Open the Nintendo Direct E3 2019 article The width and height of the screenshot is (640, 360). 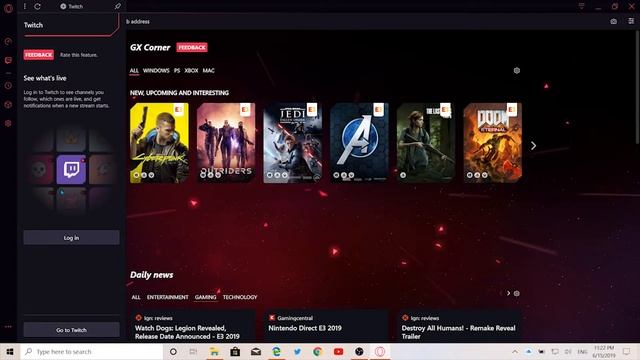326,326
